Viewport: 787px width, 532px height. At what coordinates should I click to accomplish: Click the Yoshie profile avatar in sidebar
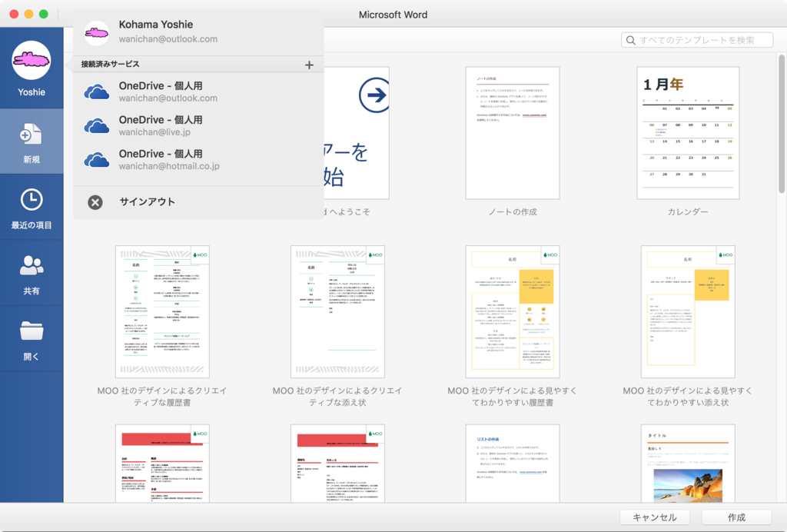pyautogui.click(x=31, y=61)
